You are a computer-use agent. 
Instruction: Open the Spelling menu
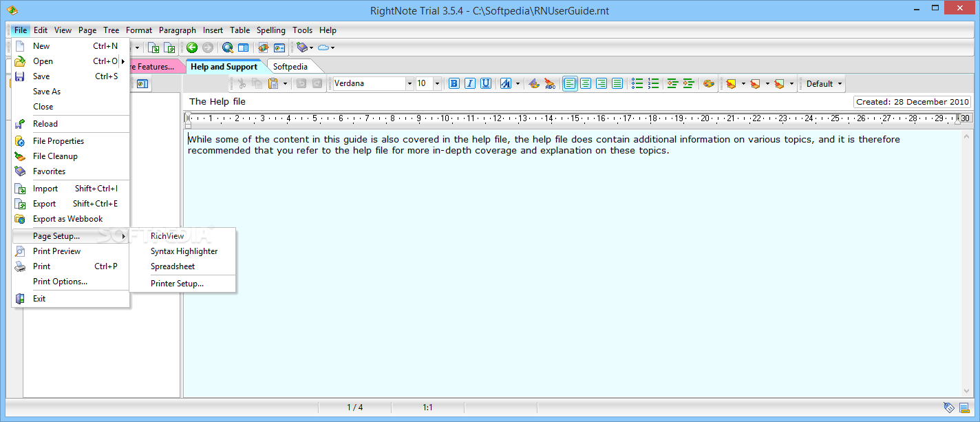tap(271, 30)
